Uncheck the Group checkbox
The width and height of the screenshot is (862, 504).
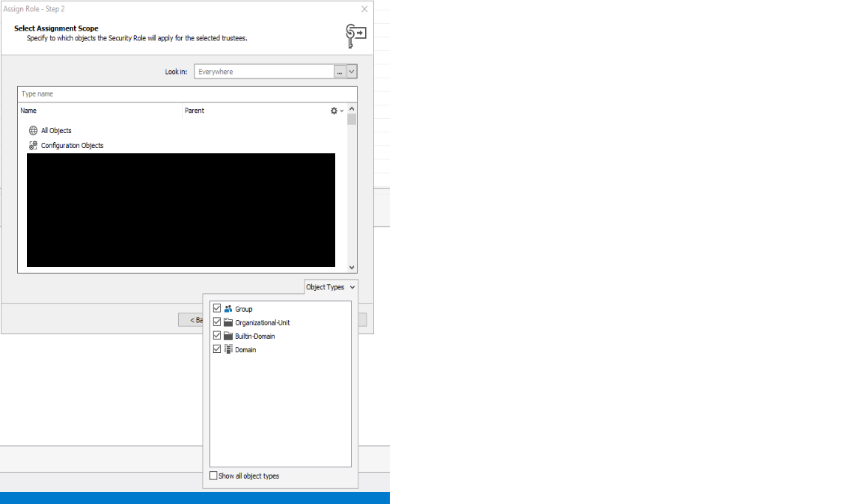[x=217, y=308]
